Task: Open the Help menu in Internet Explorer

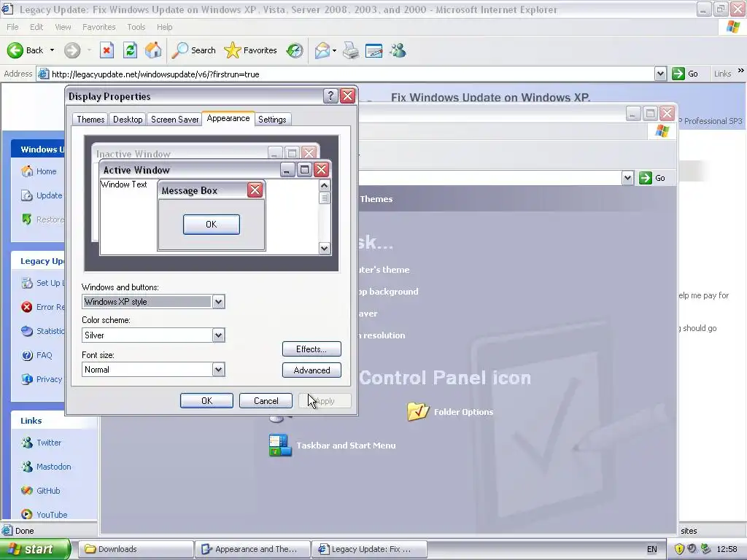Action: [164, 27]
